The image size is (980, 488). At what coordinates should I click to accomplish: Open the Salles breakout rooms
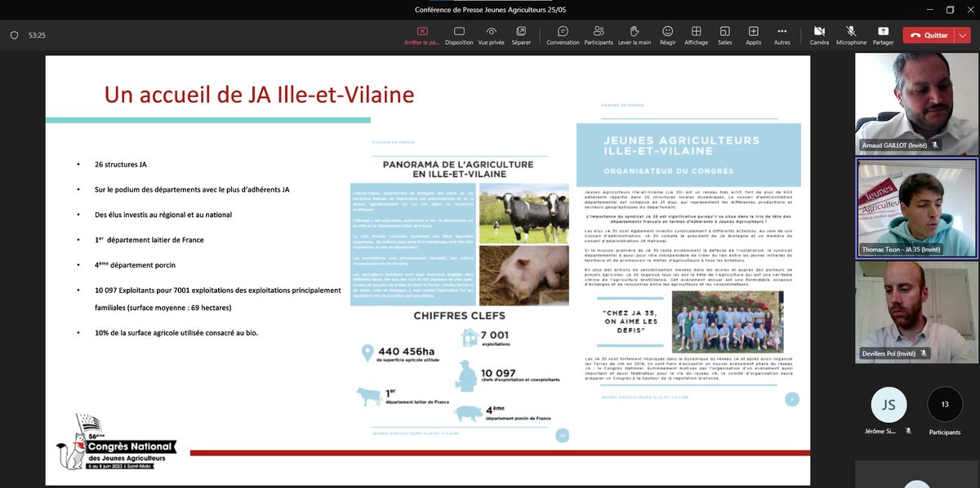pyautogui.click(x=725, y=35)
